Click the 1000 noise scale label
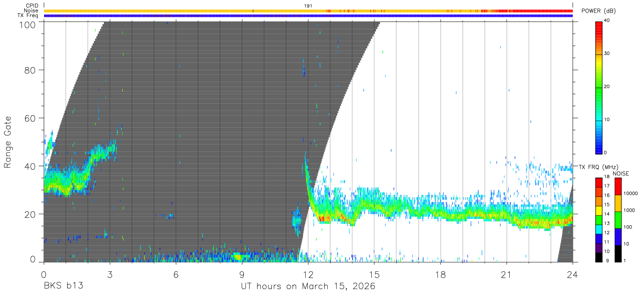This screenshot has height=297, width=644. coord(629,210)
